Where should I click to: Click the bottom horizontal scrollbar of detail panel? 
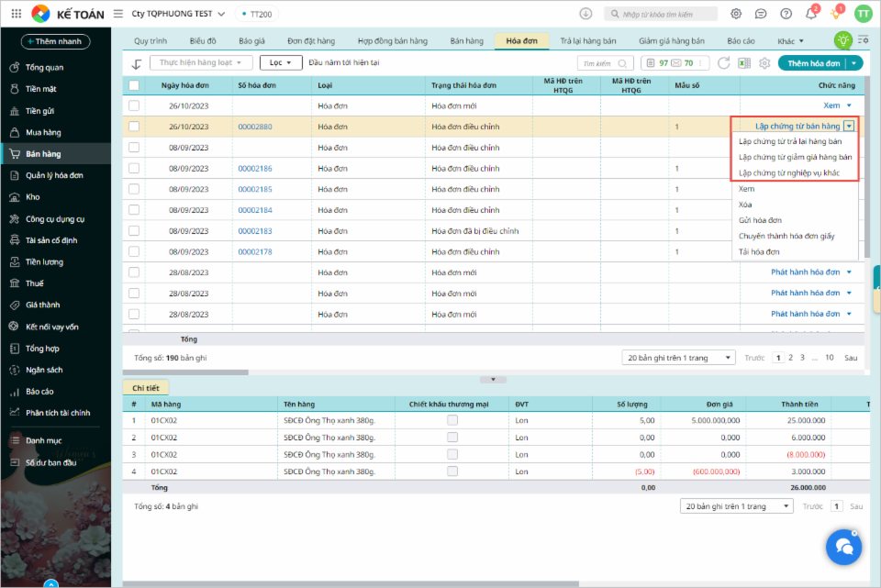[x=351, y=584]
